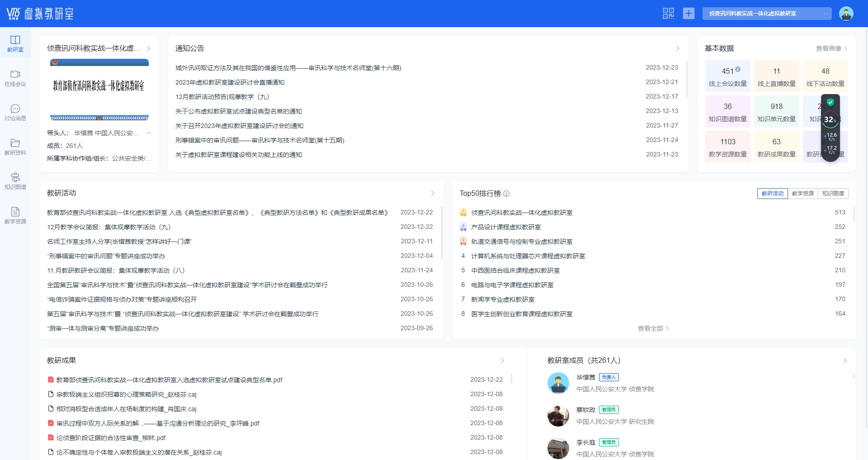Open activity 名师工作室主持人分享 毕惜茜教授
The image size is (868, 460).
pyautogui.click(x=119, y=242)
